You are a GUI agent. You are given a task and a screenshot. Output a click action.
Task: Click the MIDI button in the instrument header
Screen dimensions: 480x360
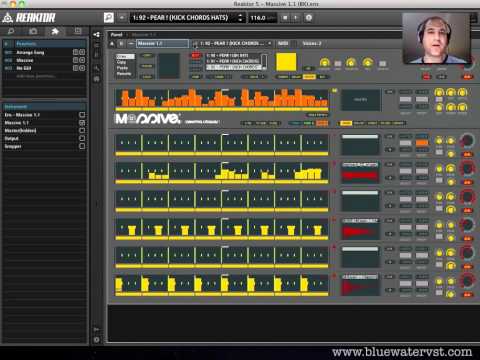click(283, 44)
